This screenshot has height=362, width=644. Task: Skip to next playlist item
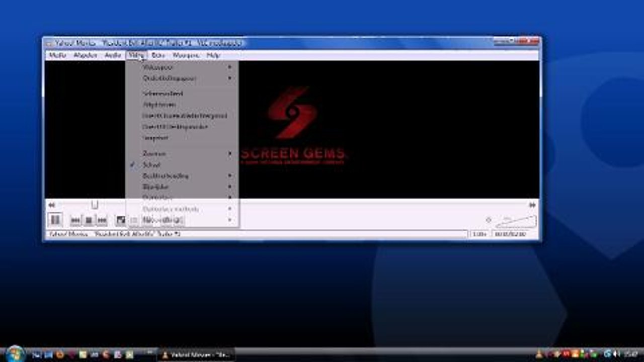pos(102,220)
